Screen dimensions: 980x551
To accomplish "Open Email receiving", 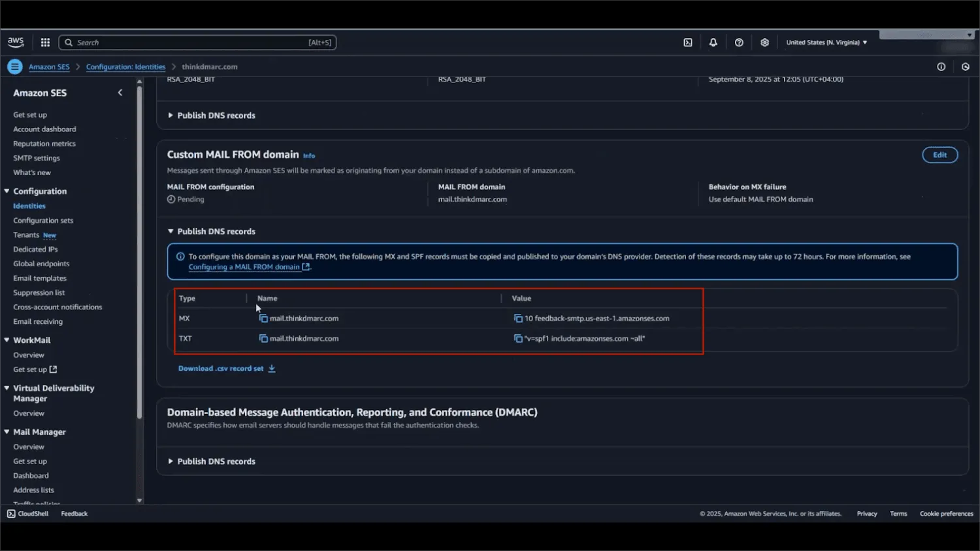I will point(38,321).
